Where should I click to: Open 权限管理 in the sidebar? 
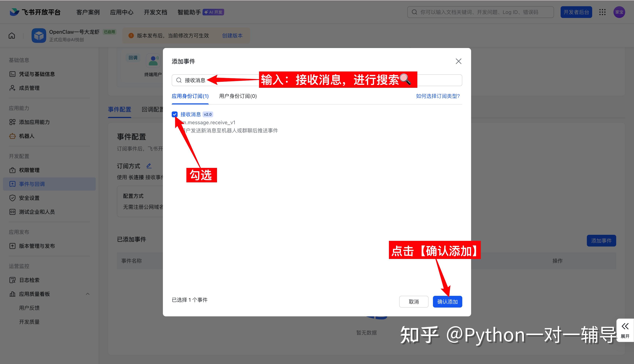pyautogui.click(x=29, y=170)
